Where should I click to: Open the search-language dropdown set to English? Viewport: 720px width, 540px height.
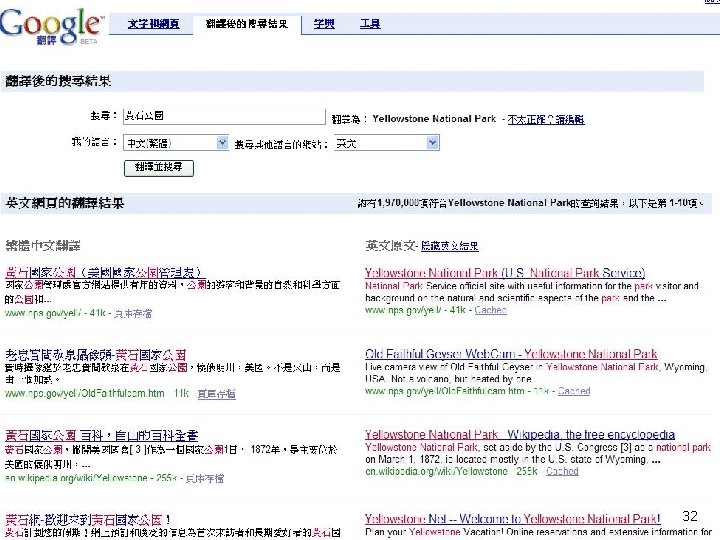[x=387, y=143]
